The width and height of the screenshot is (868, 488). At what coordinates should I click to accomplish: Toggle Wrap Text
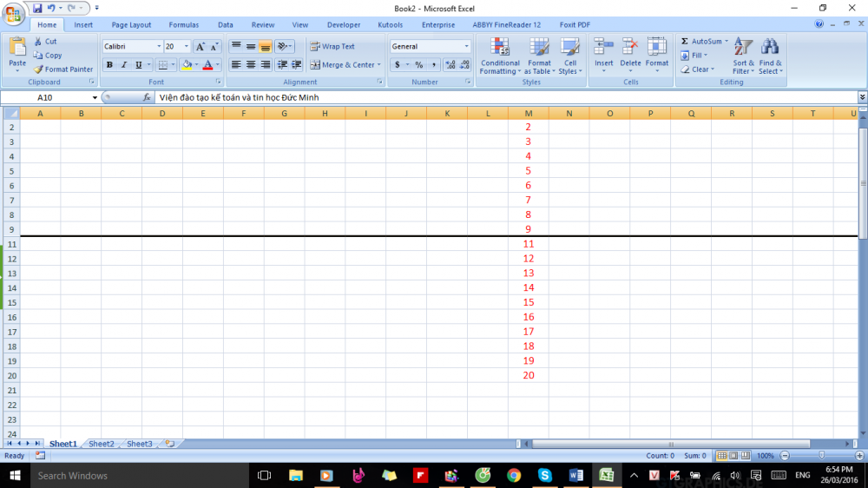332,47
